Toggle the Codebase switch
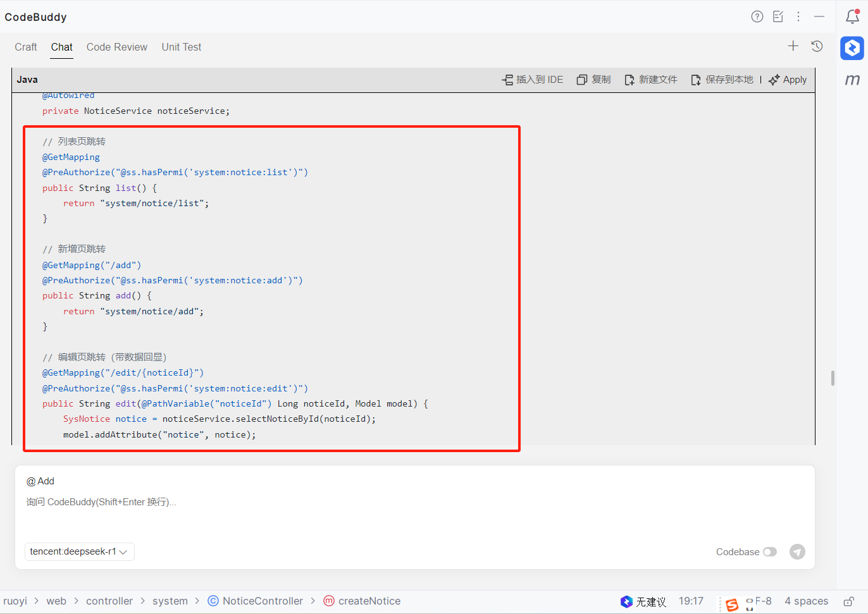868x614 pixels. [770, 552]
